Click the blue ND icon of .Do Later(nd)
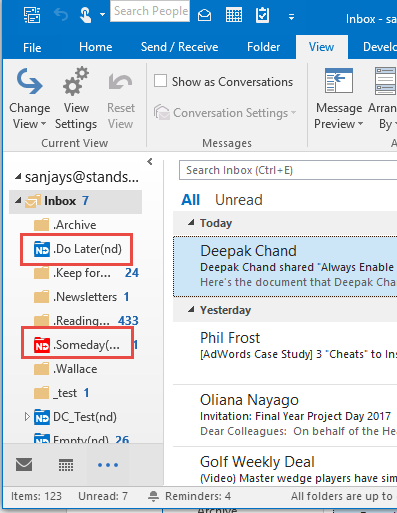This screenshot has width=397, height=513. [x=42, y=249]
